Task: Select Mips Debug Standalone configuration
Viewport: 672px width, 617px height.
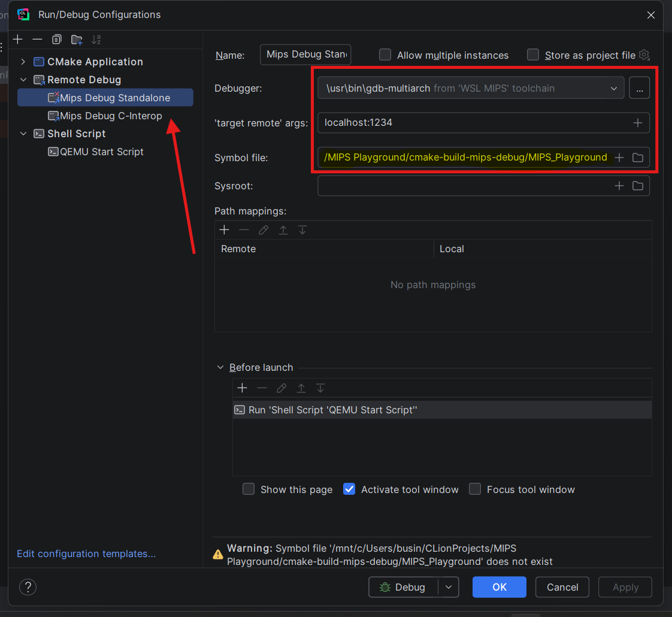Action: [x=105, y=98]
